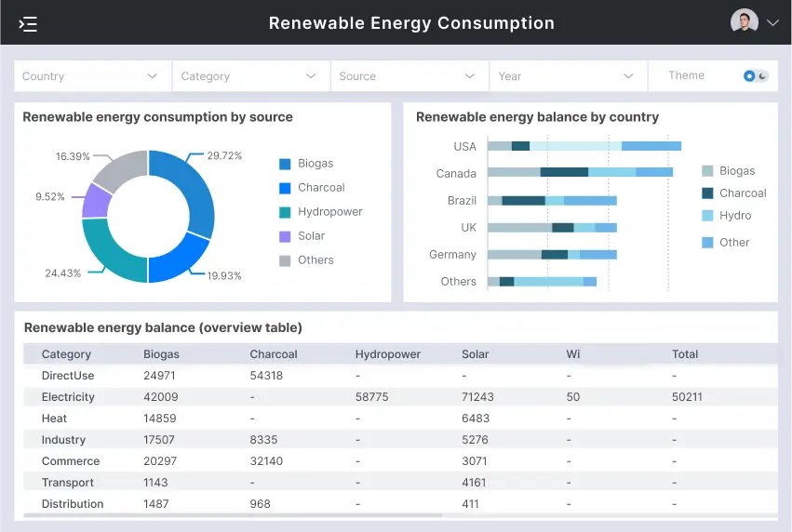Open the Country filter dropdown
Viewport: 792px width, 532px height.
coord(92,76)
